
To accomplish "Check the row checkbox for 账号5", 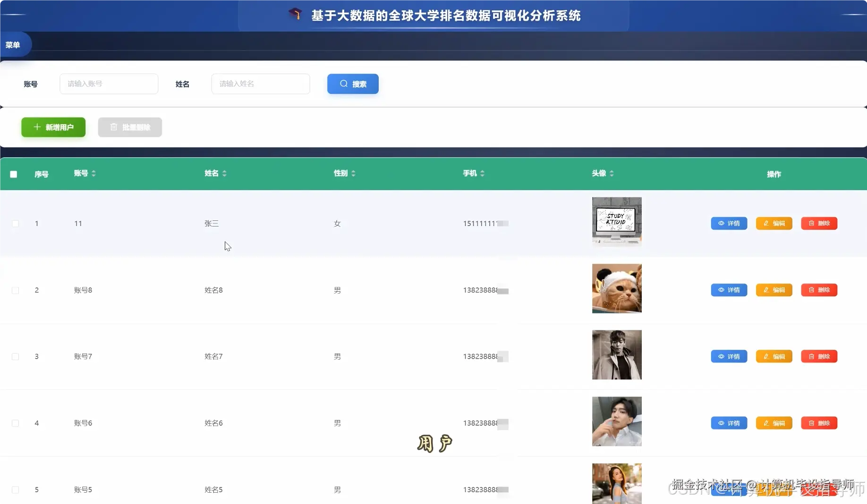I will pos(15,490).
